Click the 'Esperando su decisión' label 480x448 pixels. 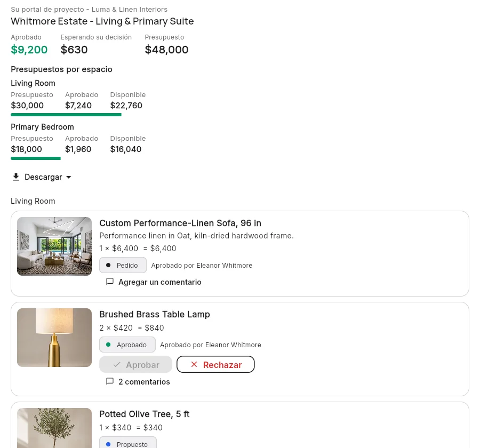[96, 37]
